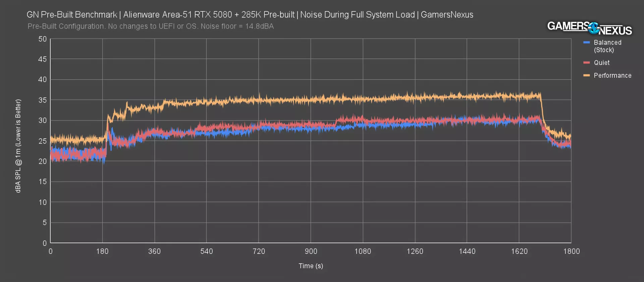
Task: Click the red Quiet legend swatch
Action: (x=586, y=63)
